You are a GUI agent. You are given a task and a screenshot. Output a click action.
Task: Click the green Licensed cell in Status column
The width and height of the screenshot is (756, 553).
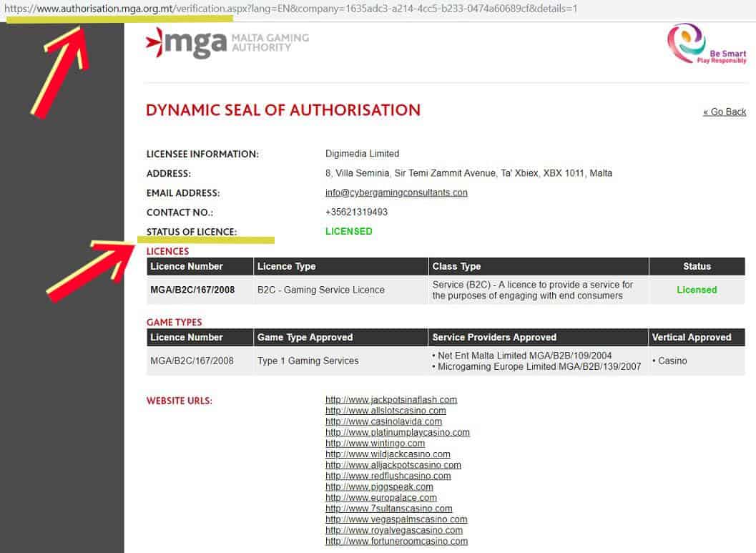click(697, 290)
